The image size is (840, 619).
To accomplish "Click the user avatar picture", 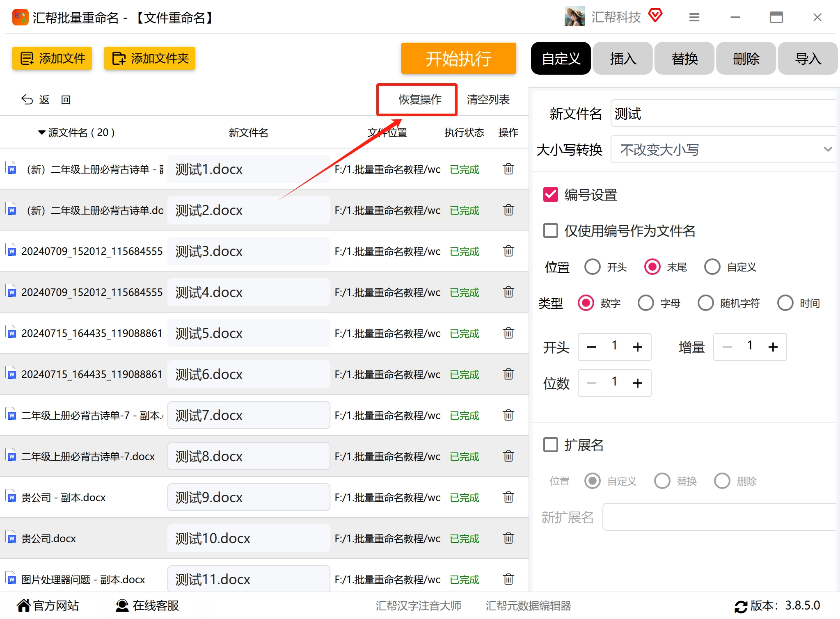I will [574, 16].
